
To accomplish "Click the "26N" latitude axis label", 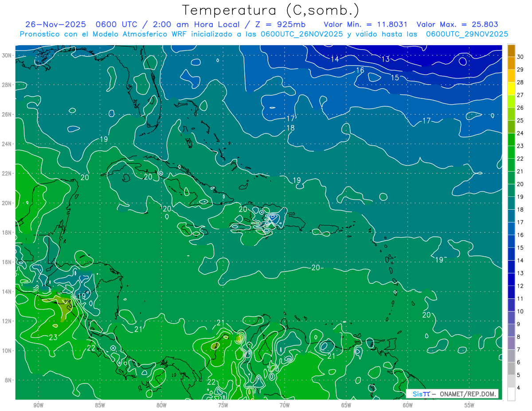I will pos(8,114).
